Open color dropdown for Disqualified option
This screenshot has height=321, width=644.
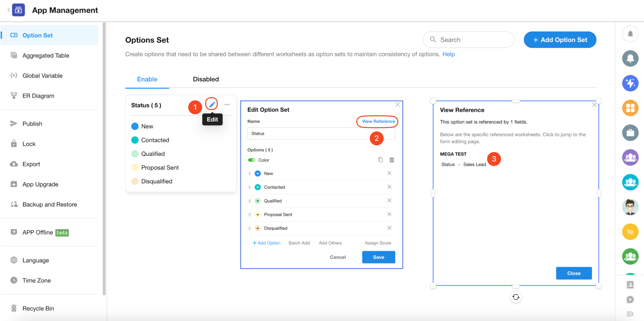coord(258,228)
